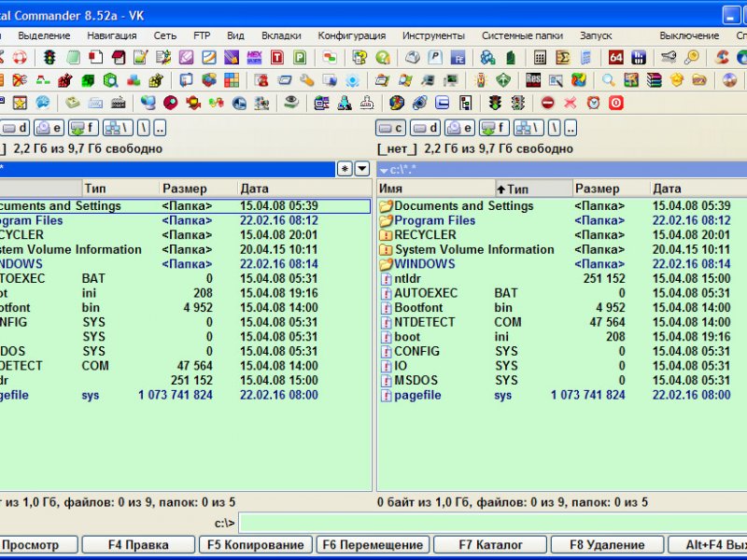Screen dimensions: 747x560
Task: Click the right panel path bar arrow
Action: tap(384, 170)
